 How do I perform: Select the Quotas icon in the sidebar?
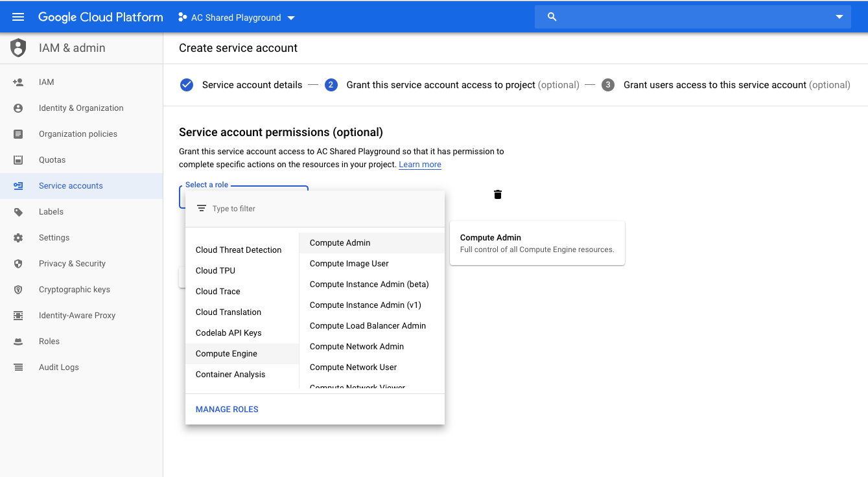coord(18,159)
